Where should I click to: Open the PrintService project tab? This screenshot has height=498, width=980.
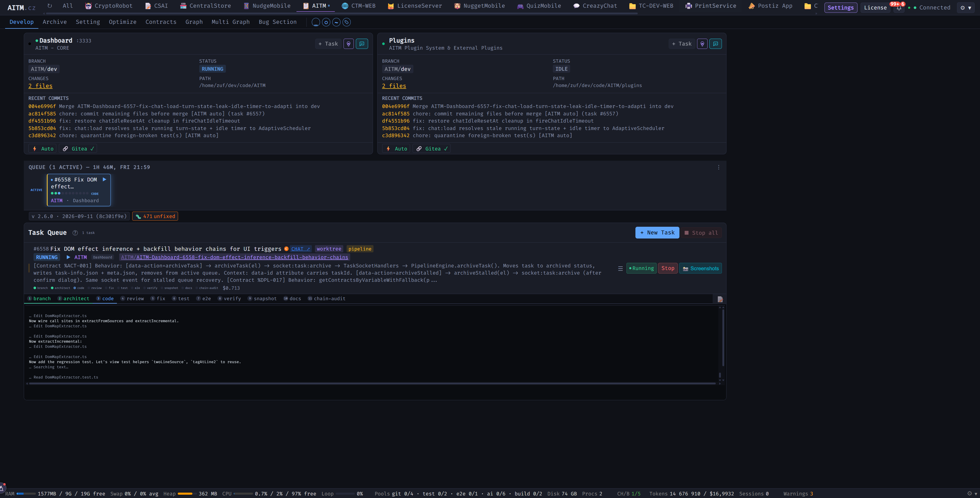[x=711, y=6]
